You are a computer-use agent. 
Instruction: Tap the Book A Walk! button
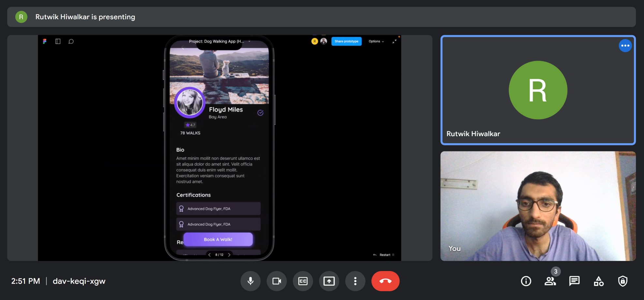(x=218, y=239)
